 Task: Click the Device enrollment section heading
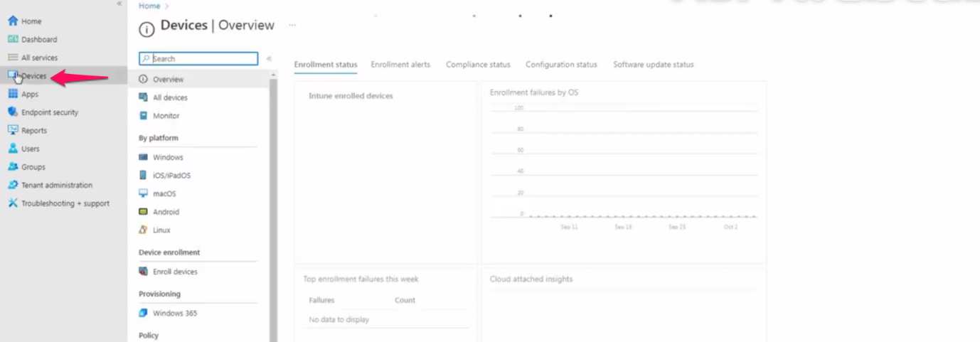169,252
